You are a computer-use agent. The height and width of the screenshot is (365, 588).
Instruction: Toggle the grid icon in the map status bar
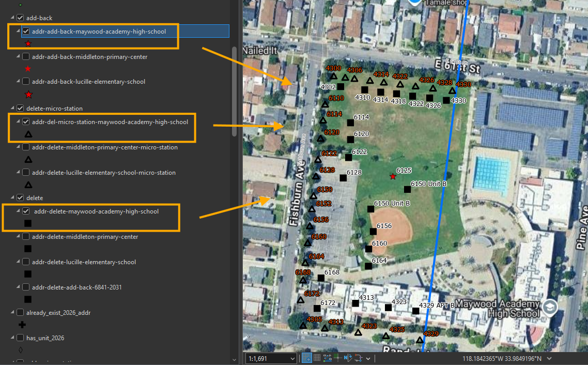pyautogui.click(x=317, y=358)
